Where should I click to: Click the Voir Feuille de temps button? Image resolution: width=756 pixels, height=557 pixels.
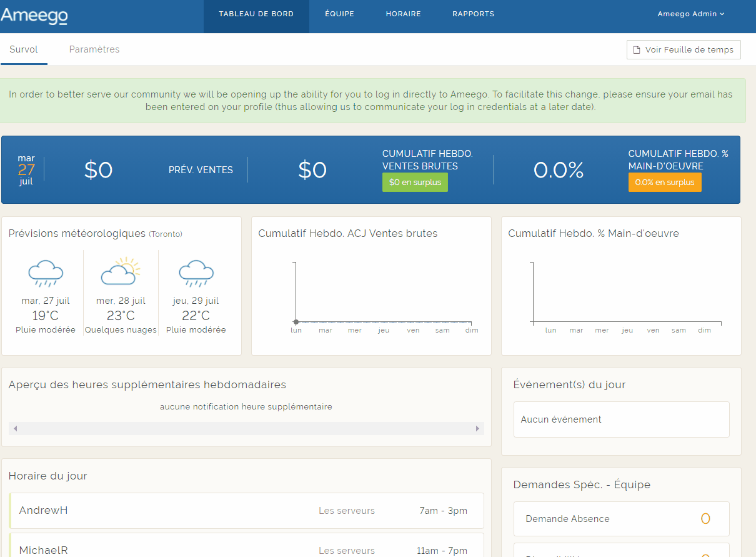684,50
